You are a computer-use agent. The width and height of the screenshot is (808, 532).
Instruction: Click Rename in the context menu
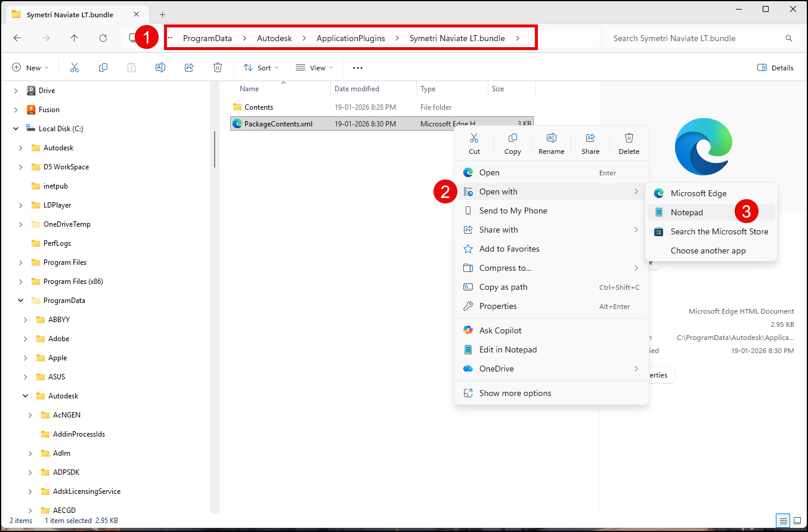click(552, 143)
